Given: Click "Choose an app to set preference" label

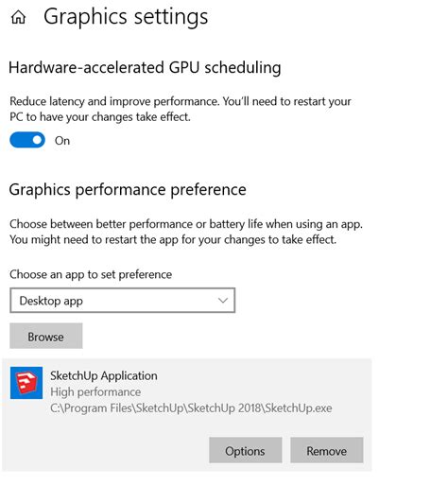Looking at the screenshot, I should click(x=91, y=274).
